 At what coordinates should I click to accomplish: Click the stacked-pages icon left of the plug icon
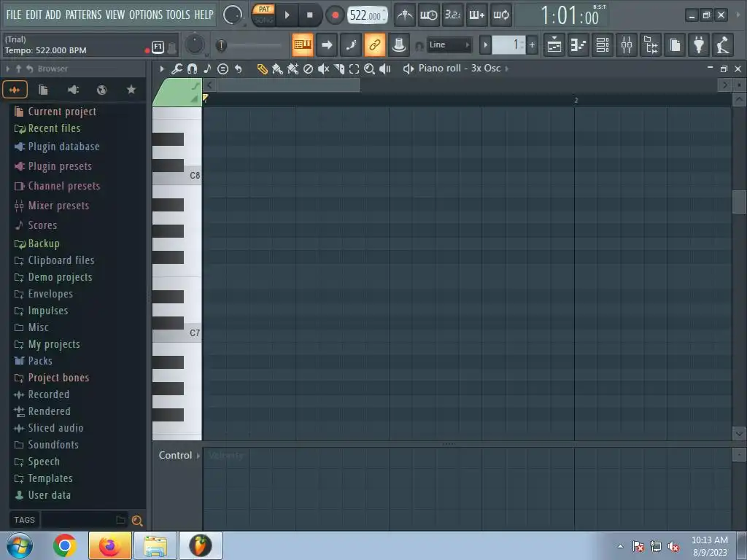click(x=675, y=45)
